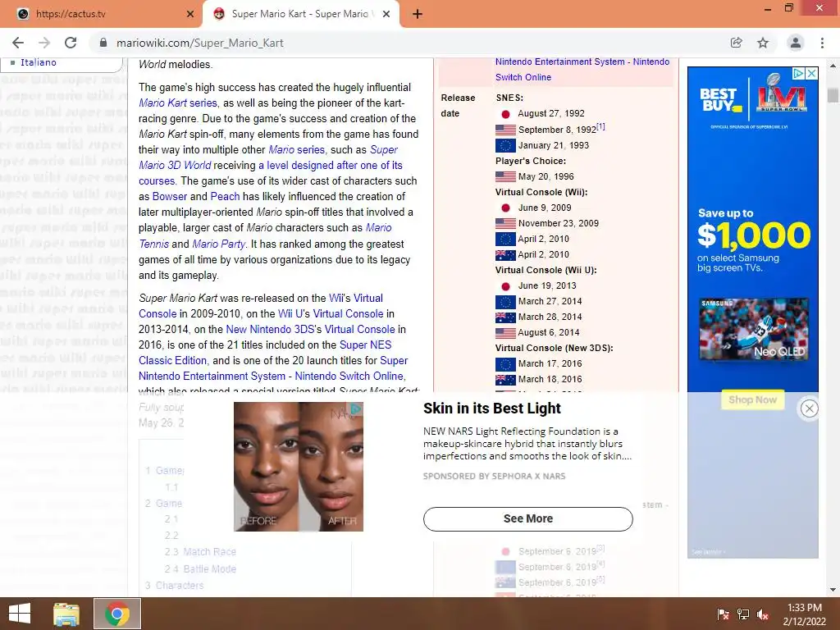Click the USA flag beside May 20, 1996
This screenshot has width=840, height=630.
click(x=505, y=176)
